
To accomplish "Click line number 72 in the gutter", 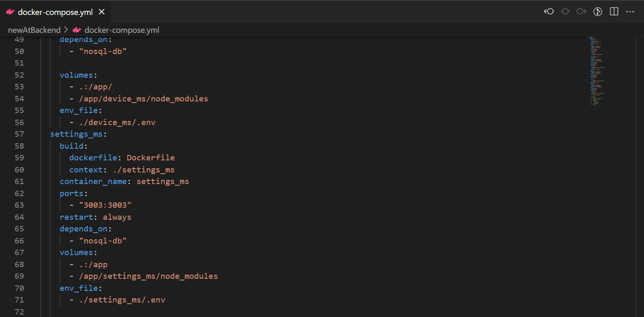I will [19, 312].
